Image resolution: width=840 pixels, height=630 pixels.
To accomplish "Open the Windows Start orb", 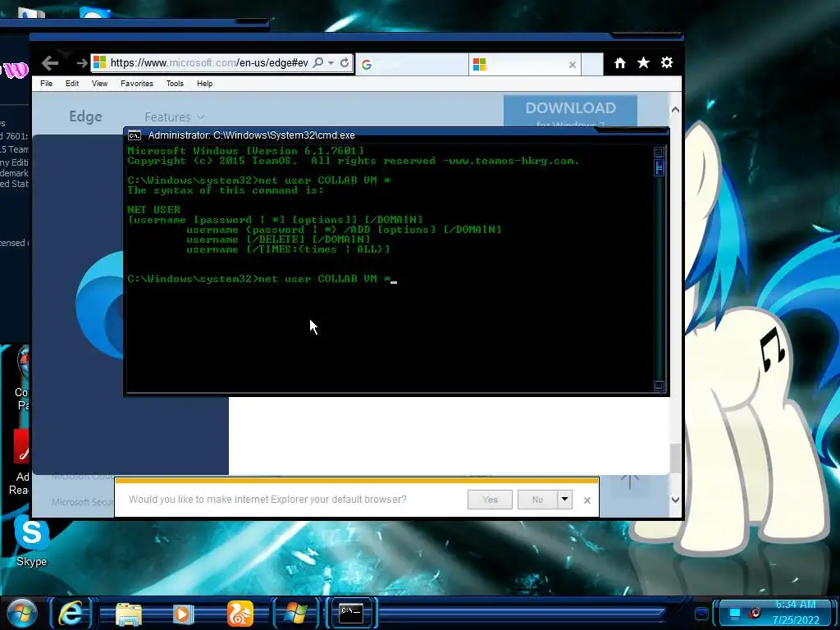I will [21, 614].
